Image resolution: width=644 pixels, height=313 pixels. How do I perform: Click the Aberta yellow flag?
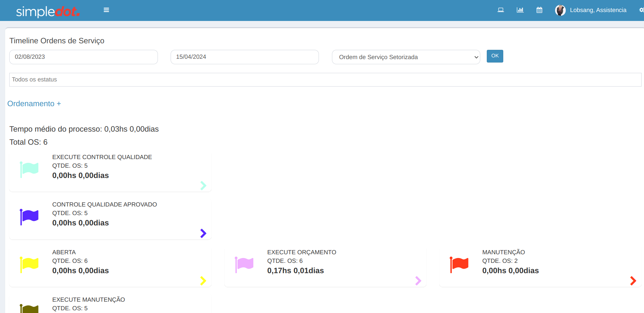pos(29,265)
